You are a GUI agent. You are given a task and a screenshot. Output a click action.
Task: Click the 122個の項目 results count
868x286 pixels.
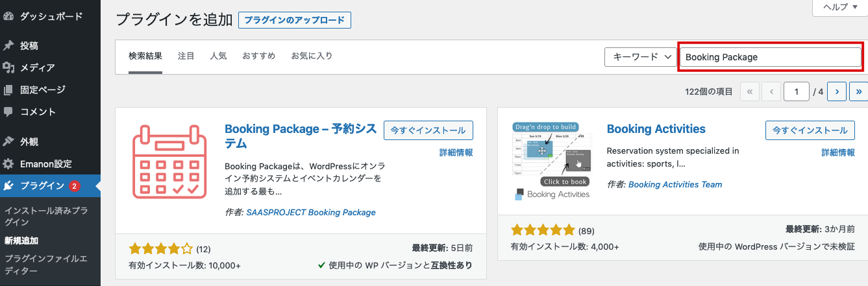(709, 92)
